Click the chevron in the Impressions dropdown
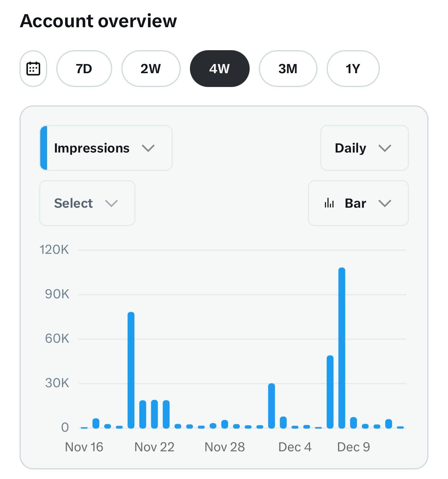The image size is (448, 479). (148, 148)
